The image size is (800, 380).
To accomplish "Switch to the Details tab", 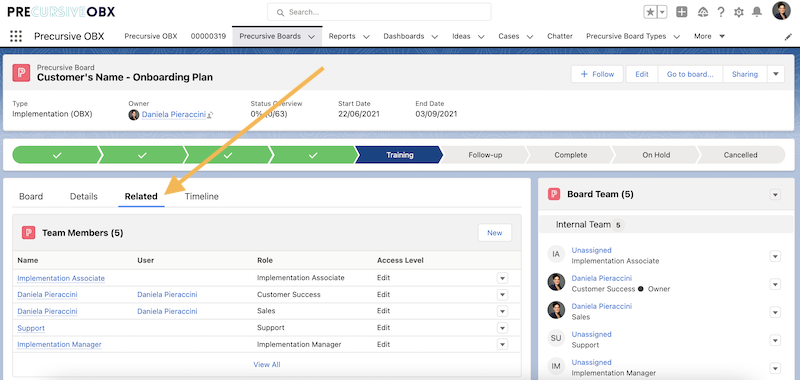I will [x=84, y=196].
